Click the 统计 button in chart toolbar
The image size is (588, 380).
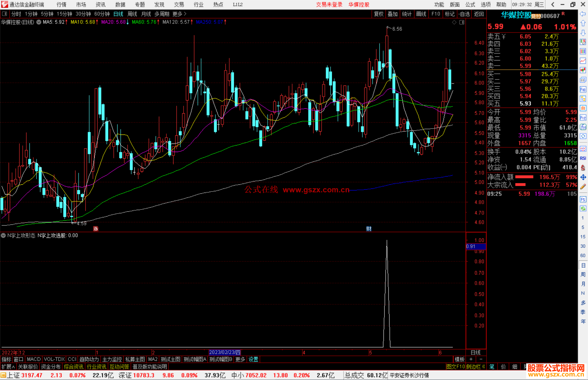coord(407,14)
